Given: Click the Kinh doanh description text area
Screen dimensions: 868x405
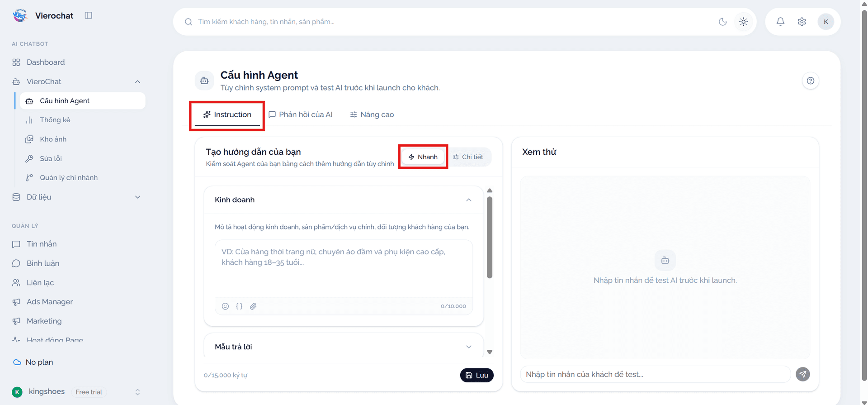Looking at the screenshot, I should point(344,269).
